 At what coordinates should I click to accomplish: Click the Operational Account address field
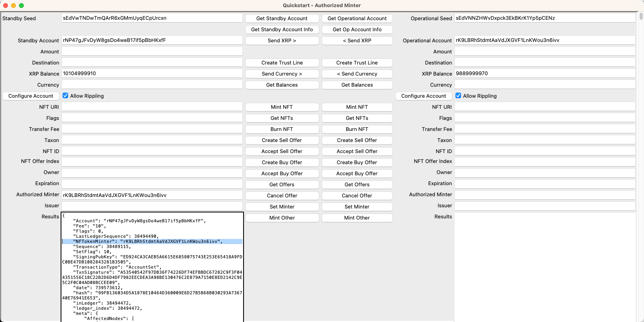click(x=545, y=40)
